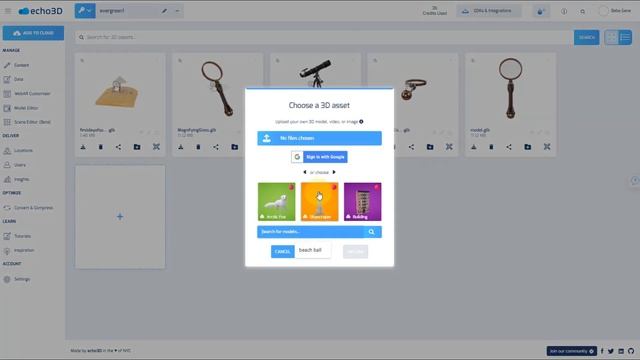Download the first asset card's model

click(83, 147)
